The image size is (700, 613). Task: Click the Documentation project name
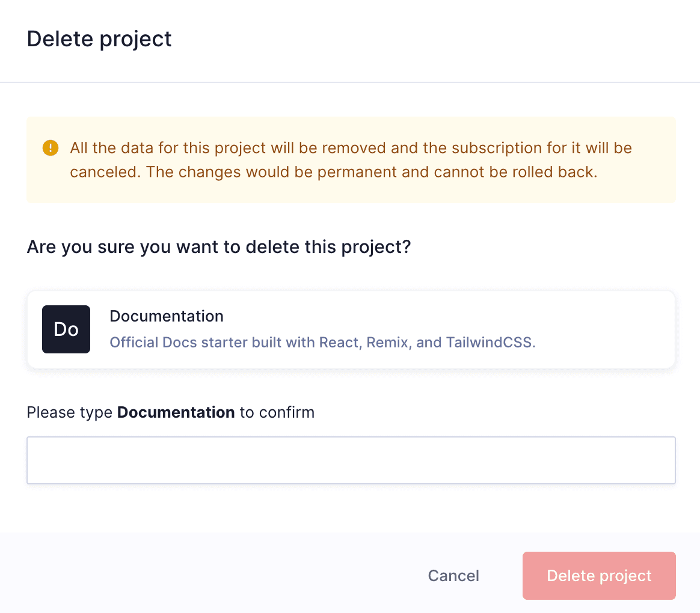[x=166, y=316]
